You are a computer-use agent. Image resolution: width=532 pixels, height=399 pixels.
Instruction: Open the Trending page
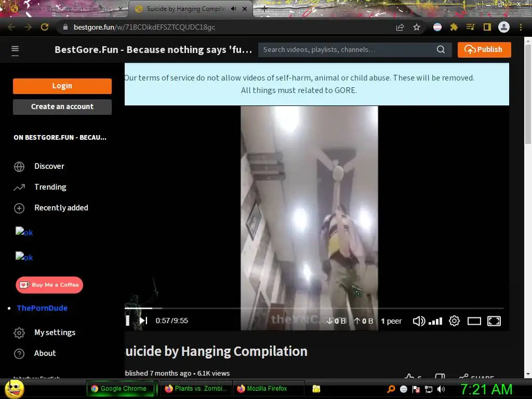50,187
